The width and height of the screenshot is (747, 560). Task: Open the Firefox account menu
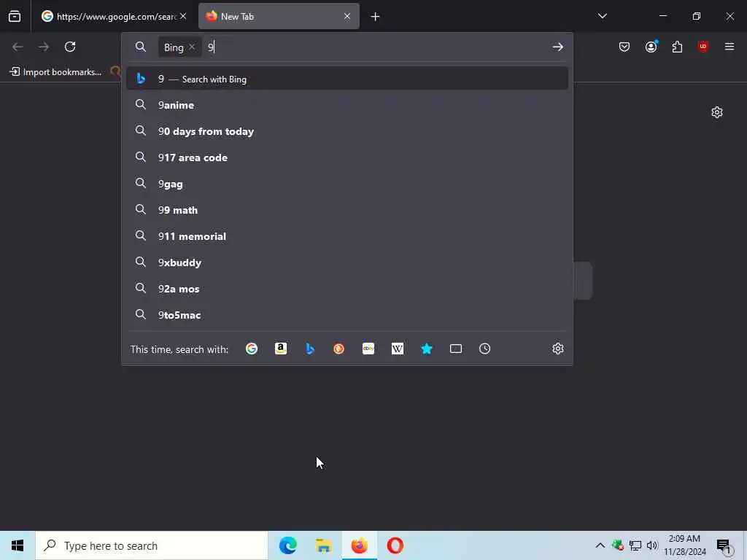[651, 47]
